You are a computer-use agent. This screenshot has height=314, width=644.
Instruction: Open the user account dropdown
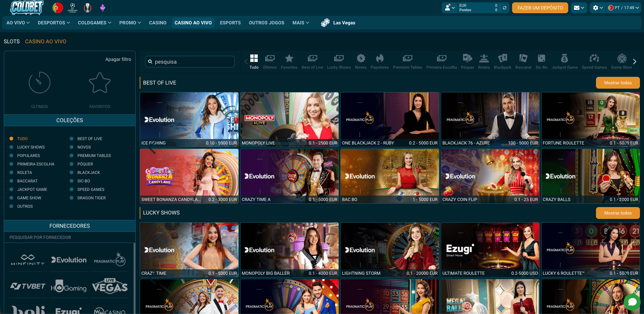[x=450, y=8]
